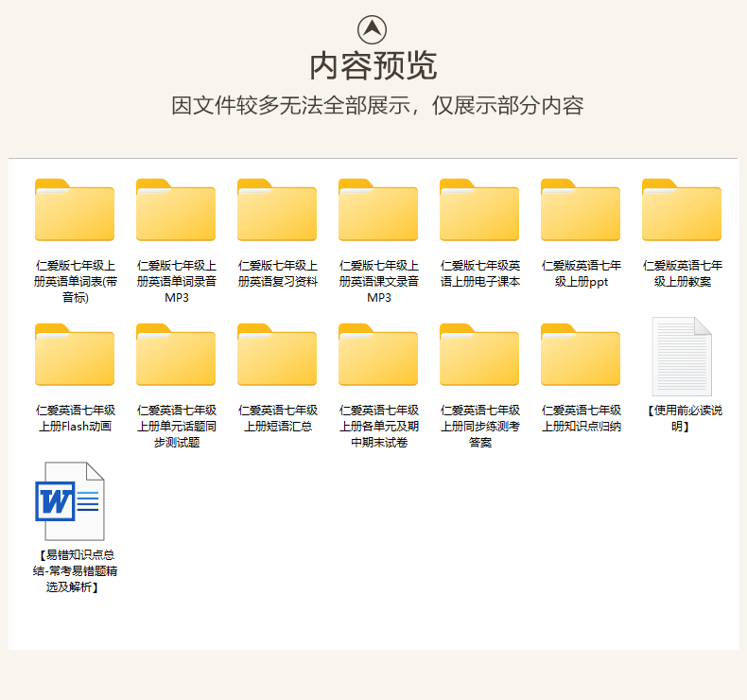Click the compass arrow icon above 内容预览

tap(372, 29)
